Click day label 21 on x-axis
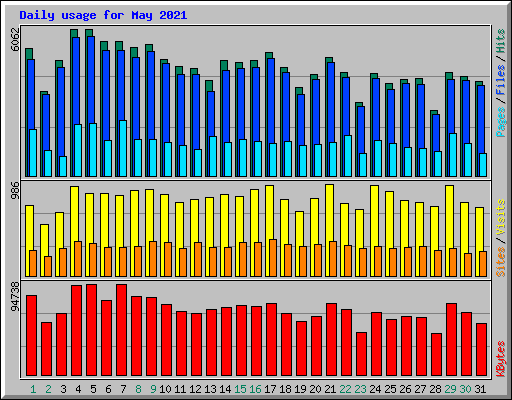The image size is (512, 400). pyautogui.click(x=330, y=389)
